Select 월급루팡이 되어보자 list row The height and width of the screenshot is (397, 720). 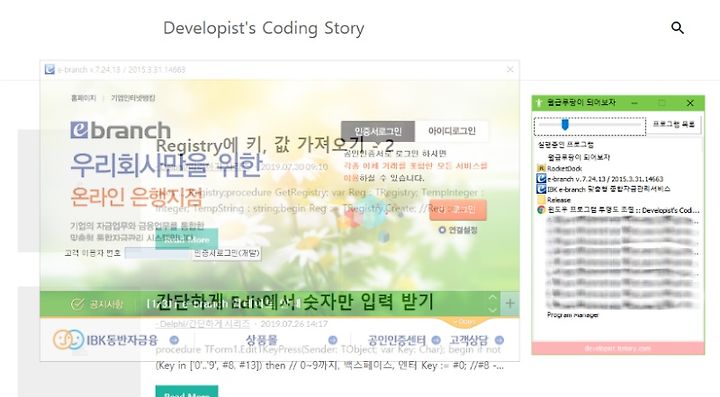pos(579,157)
